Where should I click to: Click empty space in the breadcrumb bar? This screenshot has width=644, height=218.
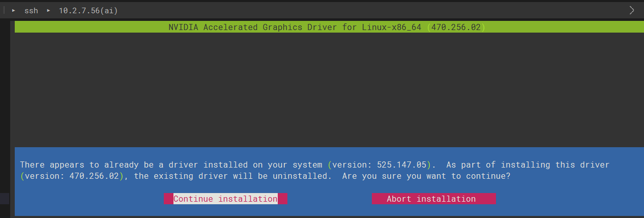(356, 10)
